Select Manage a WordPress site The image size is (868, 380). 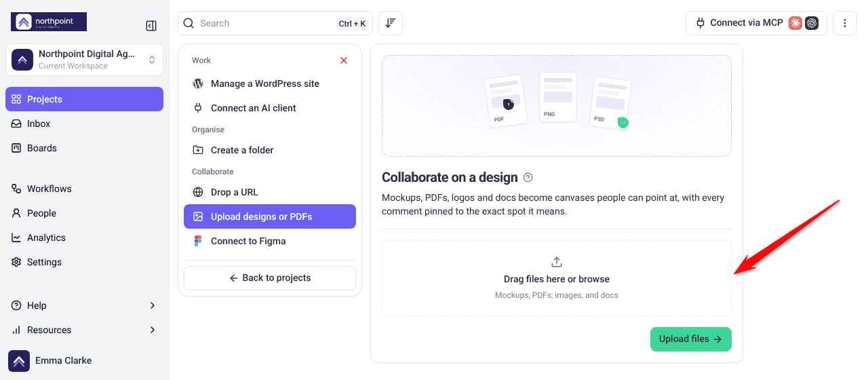270,83
